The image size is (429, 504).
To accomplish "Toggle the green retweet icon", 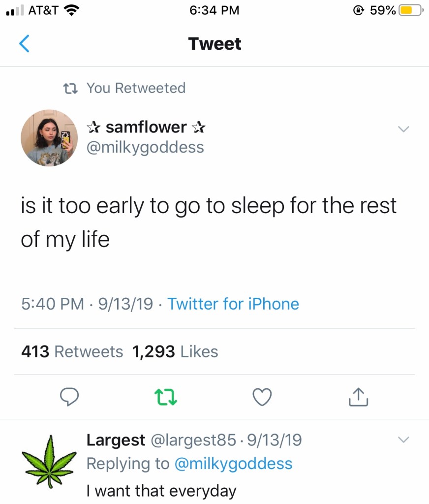I will point(165,397).
